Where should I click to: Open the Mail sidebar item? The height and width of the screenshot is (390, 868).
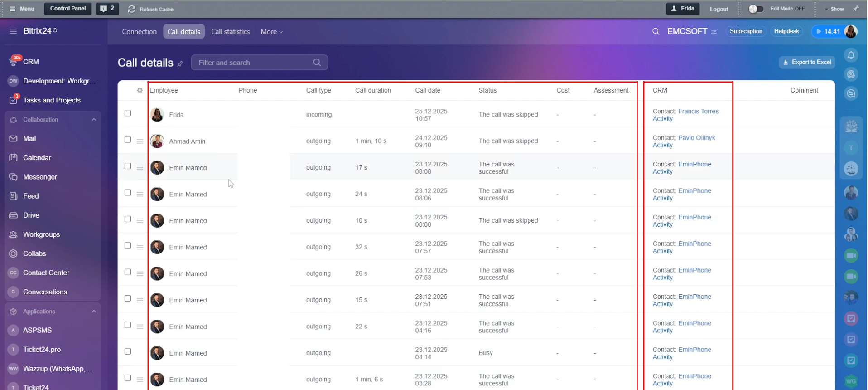coord(29,139)
